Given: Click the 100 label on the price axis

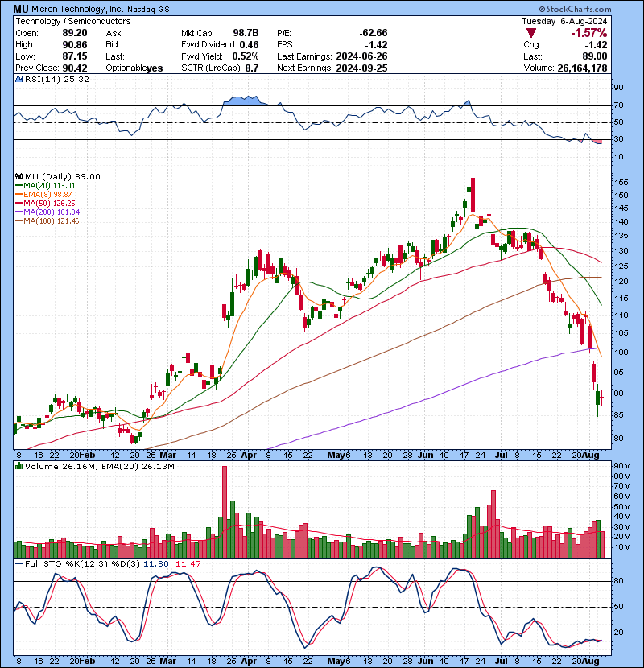Looking at the screenshot, I should coord(621,353).
